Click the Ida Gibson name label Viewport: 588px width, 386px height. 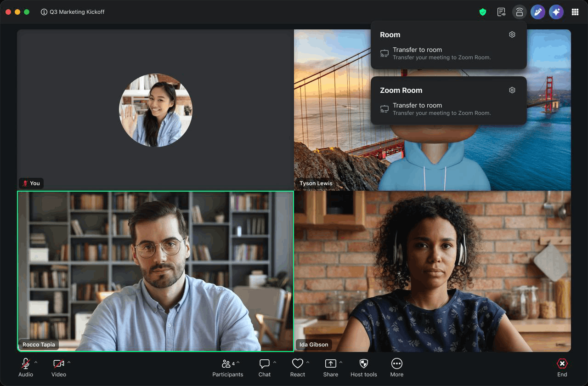coord(314,345)
